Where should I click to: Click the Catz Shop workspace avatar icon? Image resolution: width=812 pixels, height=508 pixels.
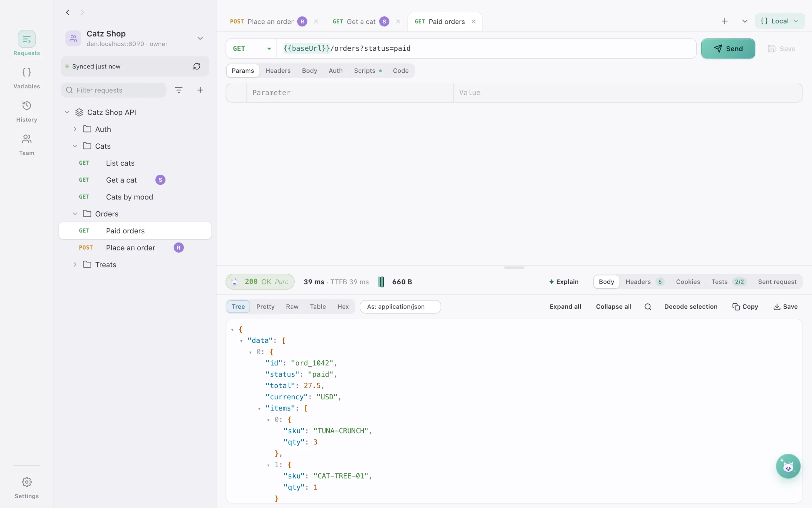coord(73,38)
